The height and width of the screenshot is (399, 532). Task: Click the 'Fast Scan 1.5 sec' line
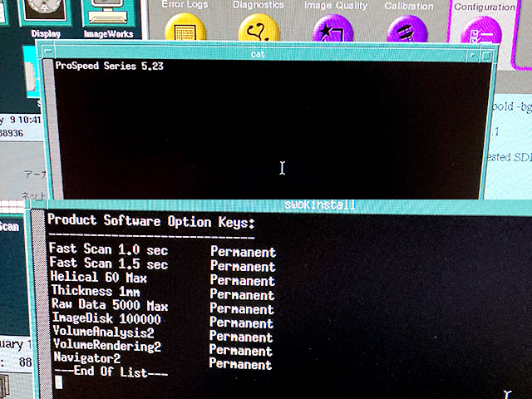(x=109, y=263)
